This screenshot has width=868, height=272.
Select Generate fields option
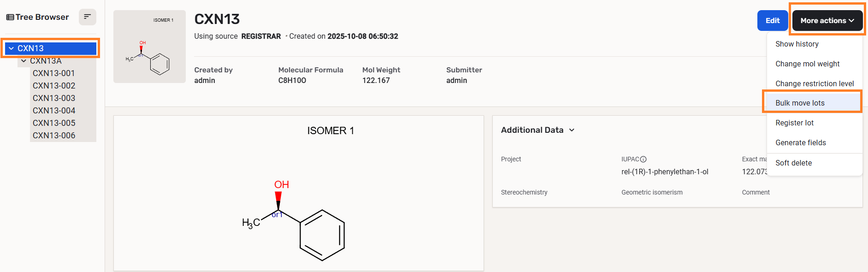(x=800, y=142)
